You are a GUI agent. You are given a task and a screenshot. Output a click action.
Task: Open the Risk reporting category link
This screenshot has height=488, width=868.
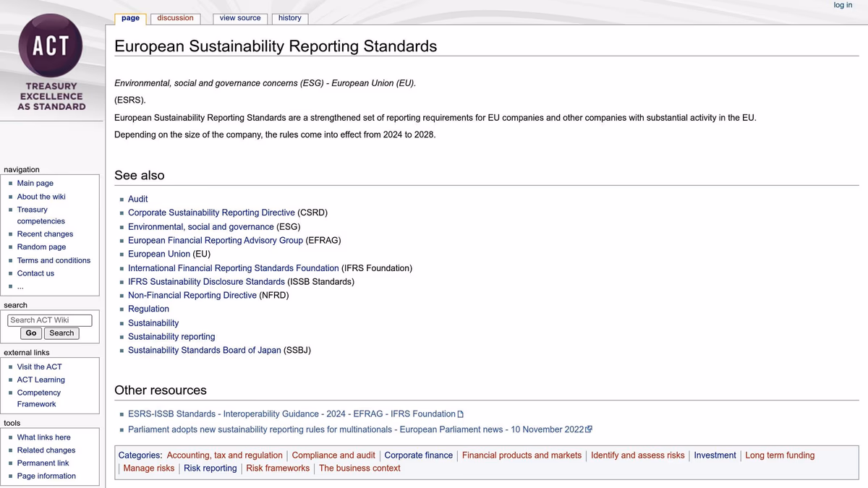[x=210, y=468]
